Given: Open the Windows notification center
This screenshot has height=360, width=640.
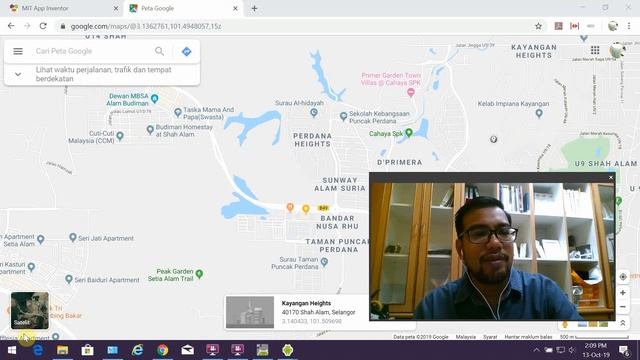Looking at the screenshot, I should (x=624, y=350).
